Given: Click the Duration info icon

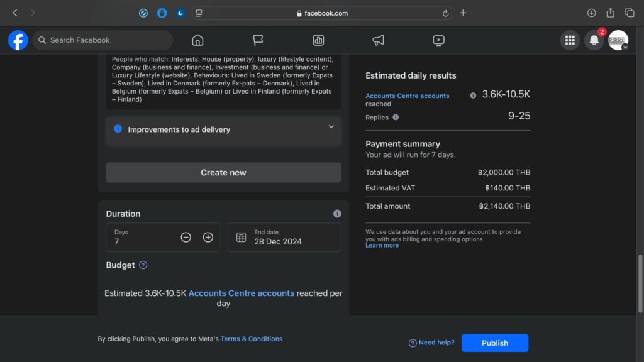Looking at the screenshot, I should click(337, 214).
